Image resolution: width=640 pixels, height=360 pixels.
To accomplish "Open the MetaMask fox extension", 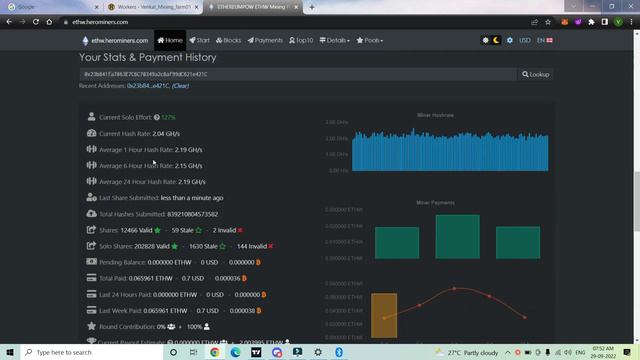I will coord(564,22).
